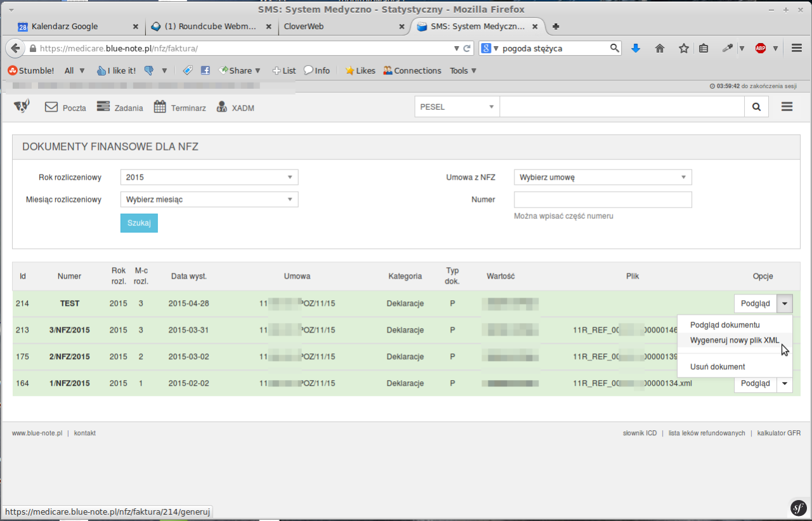Open the Wybierz miesiąc dropdown
The image size is (812, 521).
209,199
